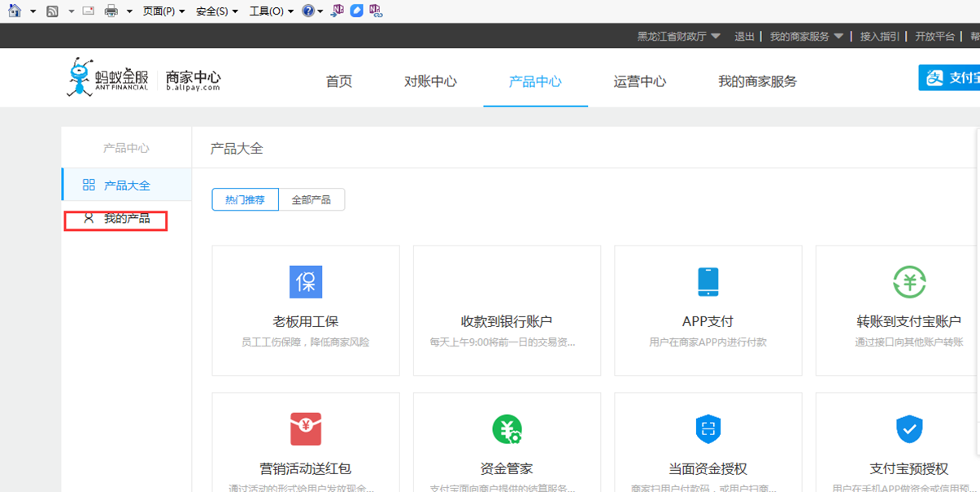
Task: Open the 资金管家 product title
Action: click(507, 468)
